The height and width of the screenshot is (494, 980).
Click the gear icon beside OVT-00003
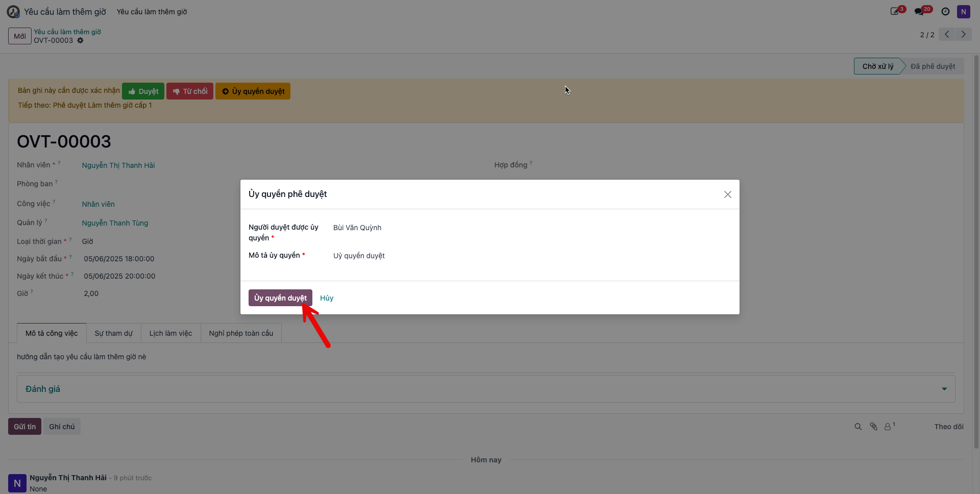(x=80, y=40)
